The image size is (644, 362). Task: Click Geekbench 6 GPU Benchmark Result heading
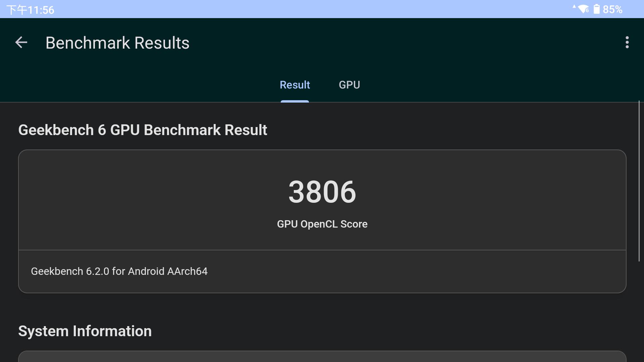pyautogui.click(x=143, y=130)
